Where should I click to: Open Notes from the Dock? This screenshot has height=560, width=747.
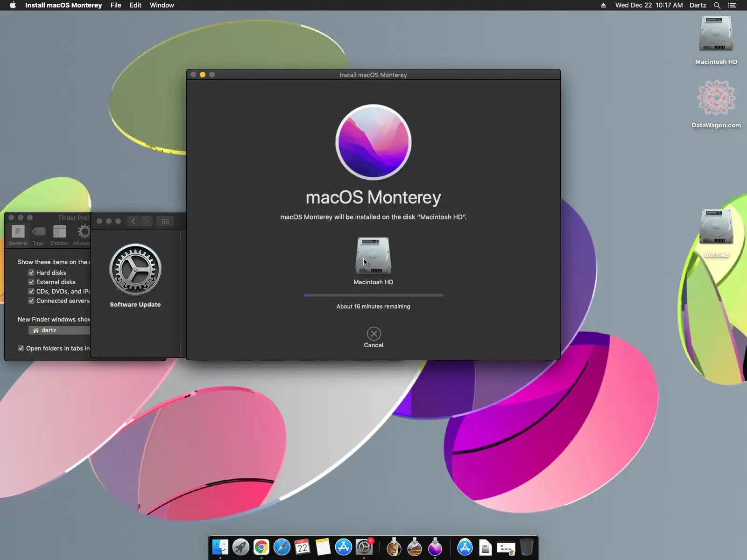click(x=323, y=547)
